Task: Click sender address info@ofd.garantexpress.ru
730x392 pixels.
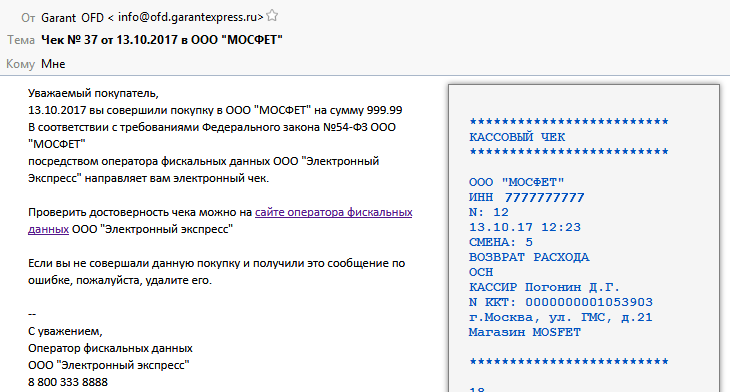Action: [x=187, y=17]
